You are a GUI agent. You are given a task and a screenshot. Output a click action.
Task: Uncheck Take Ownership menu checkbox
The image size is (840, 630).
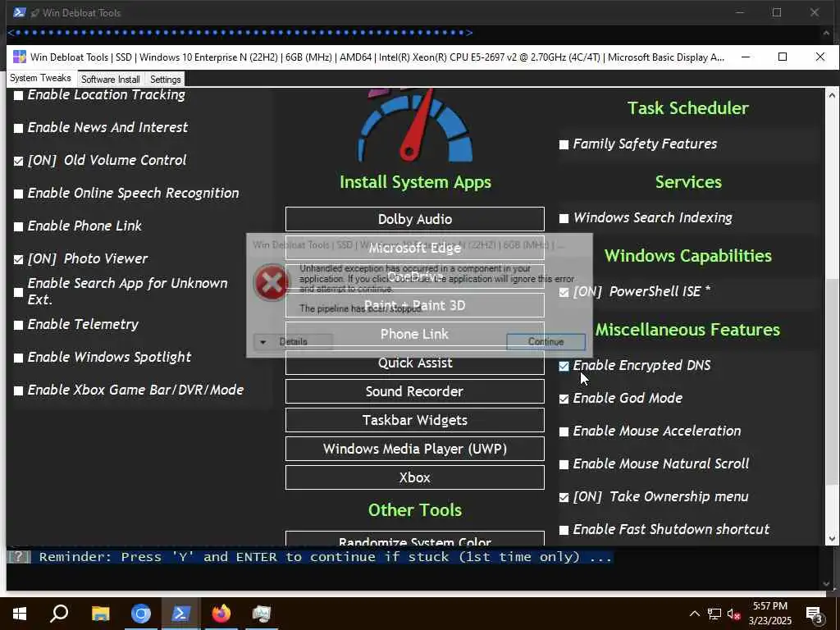564,497
